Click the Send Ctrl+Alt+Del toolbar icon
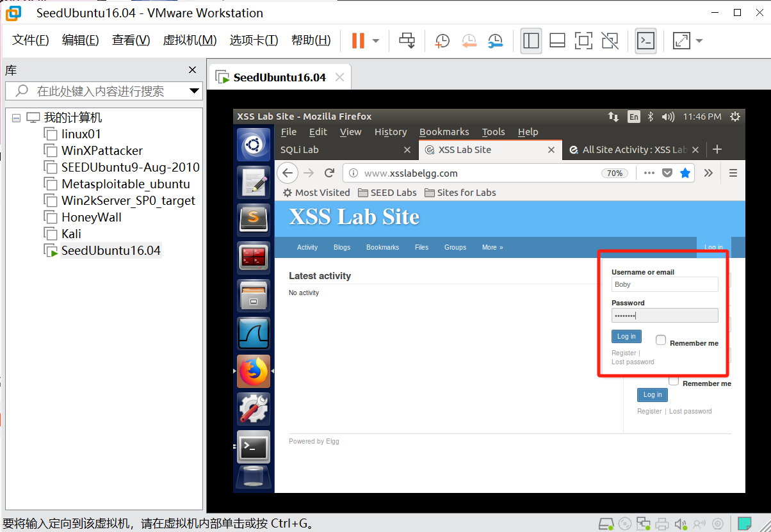This screenshot has width=771, height=532. click(407, 41)
